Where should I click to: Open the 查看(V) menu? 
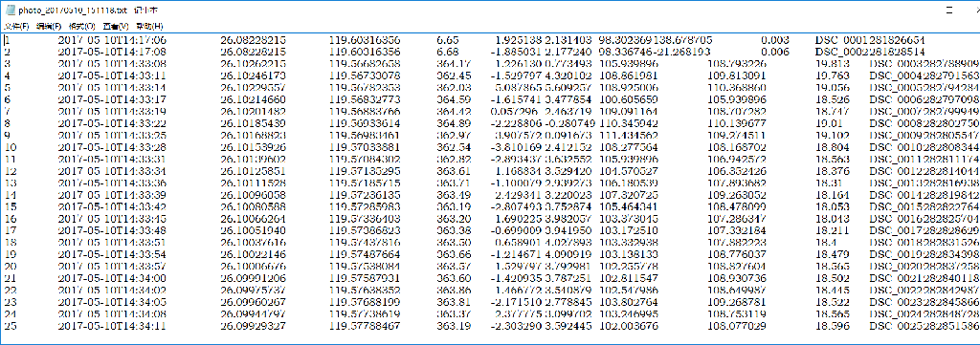coord(116,26)
